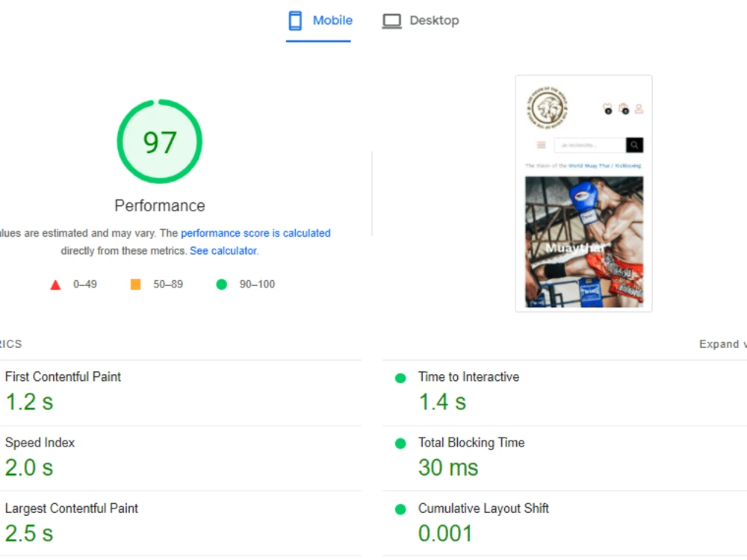Image resolution: width=747 pixels, height=560 pixels.
Task: Switch to the Desktop tab
Action: [420, 20]
